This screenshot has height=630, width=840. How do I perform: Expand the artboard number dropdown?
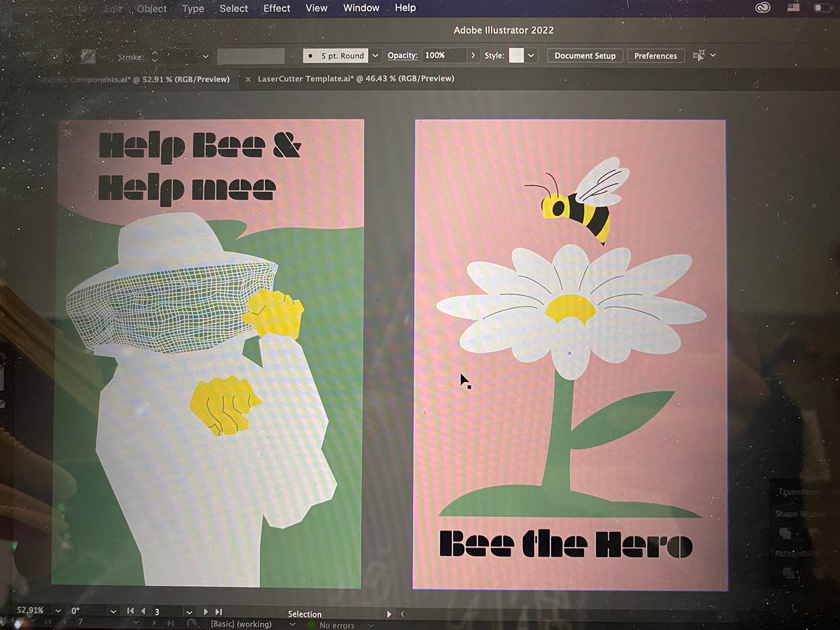(189, 612)
